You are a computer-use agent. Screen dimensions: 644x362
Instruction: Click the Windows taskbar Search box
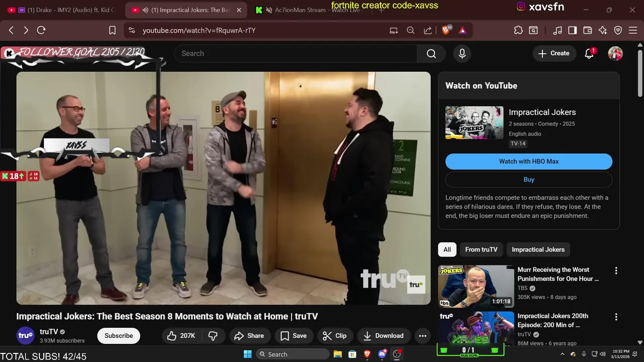[293, 354]
